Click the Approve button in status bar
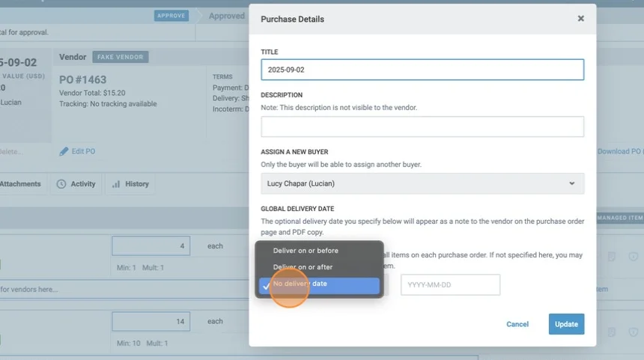Screen dimensions: 644x360 pyautogui.click(x=171, y=15)
